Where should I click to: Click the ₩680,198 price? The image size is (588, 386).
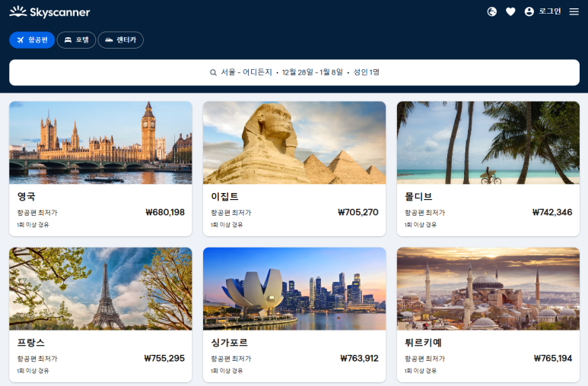click(x=165, y=213)
